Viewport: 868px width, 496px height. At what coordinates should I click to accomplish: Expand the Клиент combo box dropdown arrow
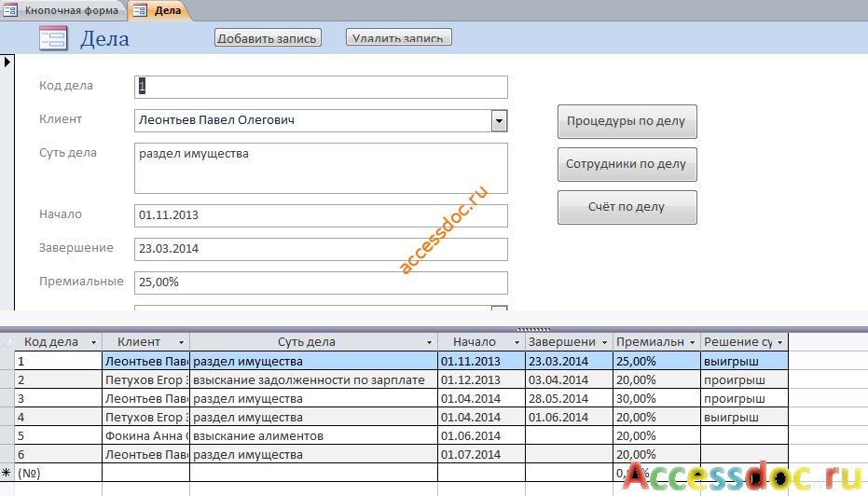point(499,120)
